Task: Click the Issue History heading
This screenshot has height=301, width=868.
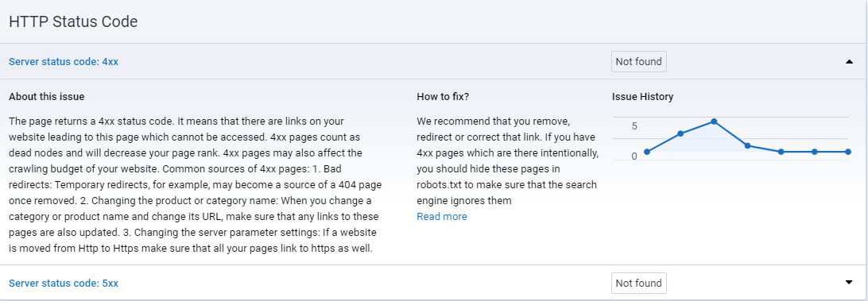Action: [x=643, y=97]
